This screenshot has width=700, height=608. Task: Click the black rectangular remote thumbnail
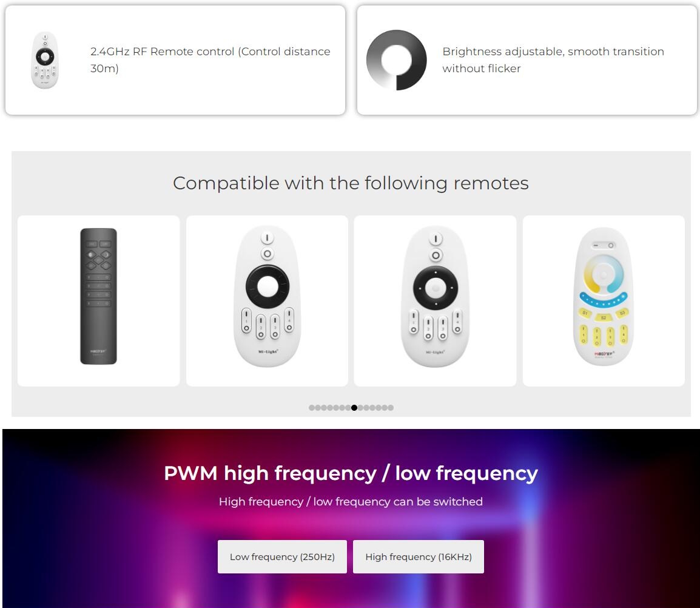(98, 296)
